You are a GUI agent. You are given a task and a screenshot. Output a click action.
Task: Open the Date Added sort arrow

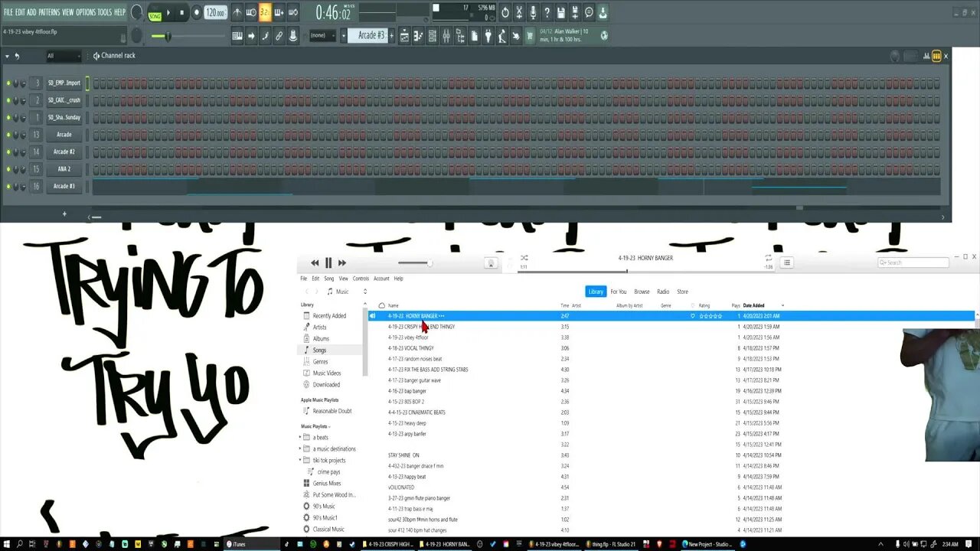[782, 305]
